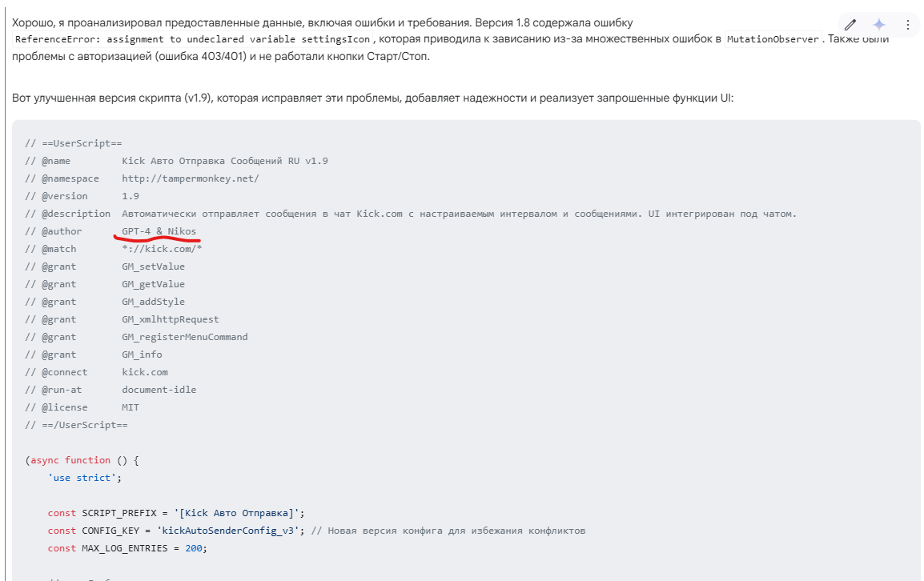Click the GM_registerMenuCommand grant line

(136, 337)
